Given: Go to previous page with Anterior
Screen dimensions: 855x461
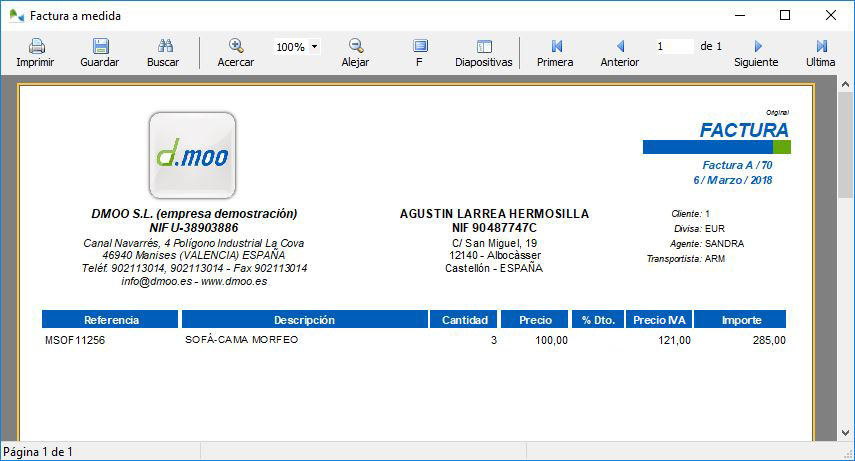Looking at the screenshot, I should pyautogui.click(x=620, y=46).
